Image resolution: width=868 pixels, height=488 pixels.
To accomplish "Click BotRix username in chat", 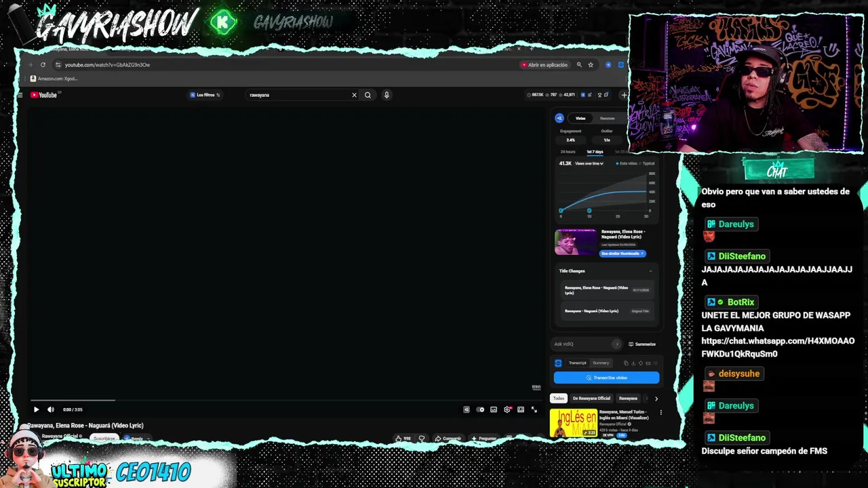I will (741, 302).
